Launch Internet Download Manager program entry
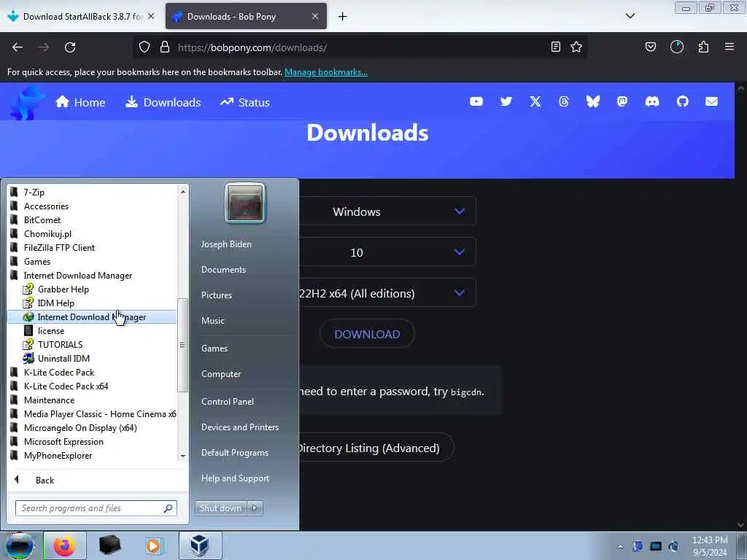Image resolution: width=747 pixels, height=560 pixels. click(x=91, y=317)
